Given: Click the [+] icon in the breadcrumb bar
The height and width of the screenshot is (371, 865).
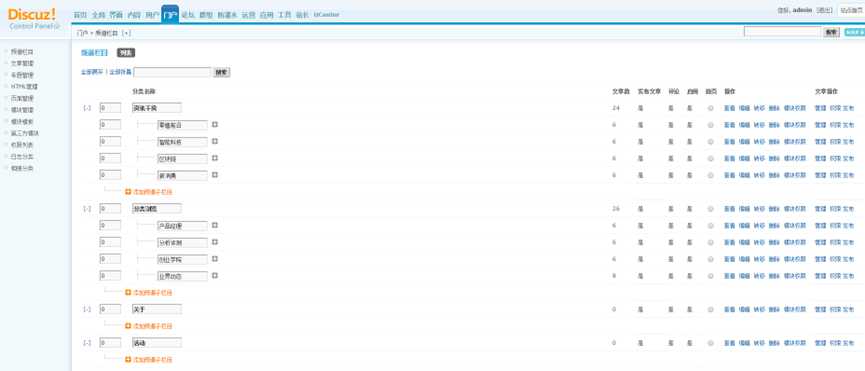Looking at the screenshot, I should tap(127, 33).
